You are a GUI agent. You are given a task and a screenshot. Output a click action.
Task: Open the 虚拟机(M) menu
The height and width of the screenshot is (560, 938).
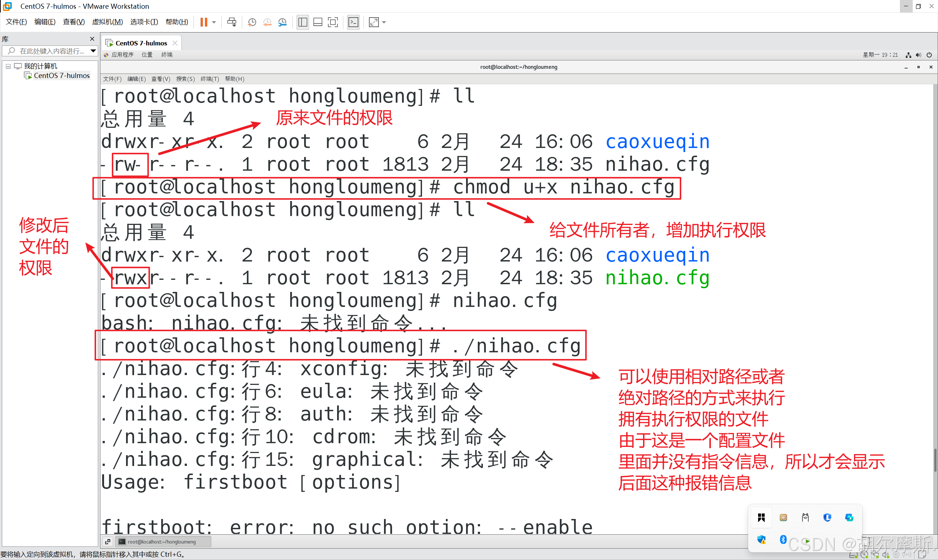(x=107, y=22)
